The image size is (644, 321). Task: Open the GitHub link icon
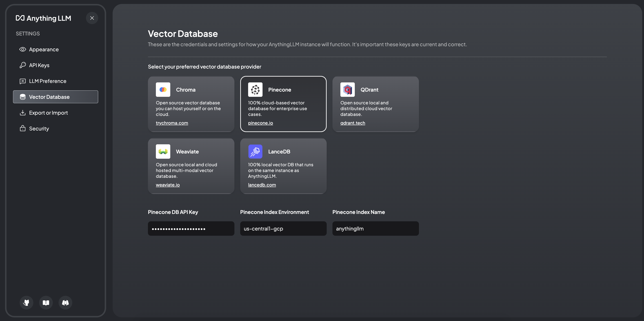pyautogui.click(x=26, y=303)
